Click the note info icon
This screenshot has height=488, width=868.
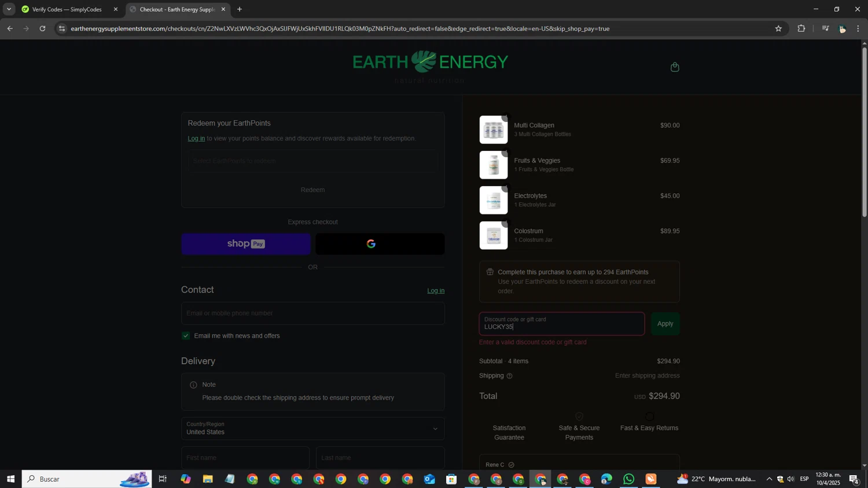[x=193, y=385]
